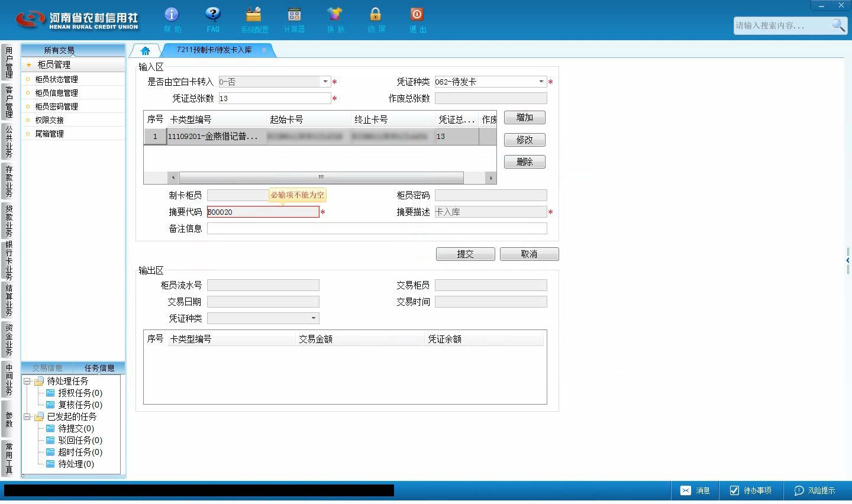
Task: Open output area 凭证种类 dropdown
Action: (314, 318)
